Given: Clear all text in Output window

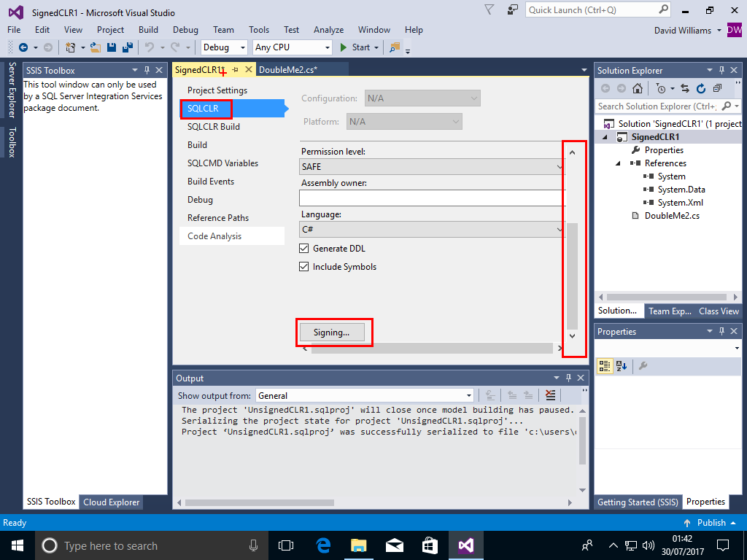Looking at the screenshot, I should pos(550,395).
